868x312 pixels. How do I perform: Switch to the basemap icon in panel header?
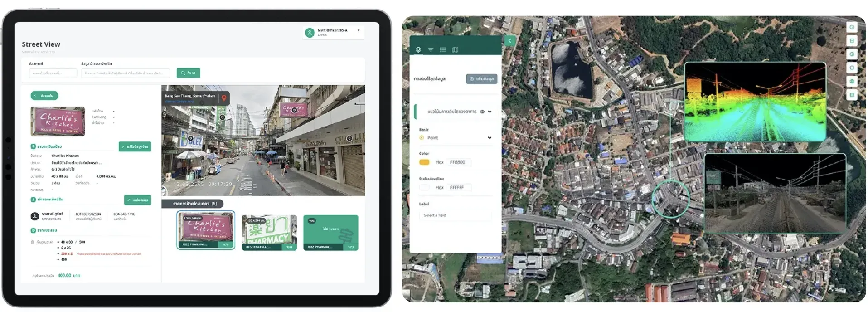pyautogui.click(x=455, y=50)
